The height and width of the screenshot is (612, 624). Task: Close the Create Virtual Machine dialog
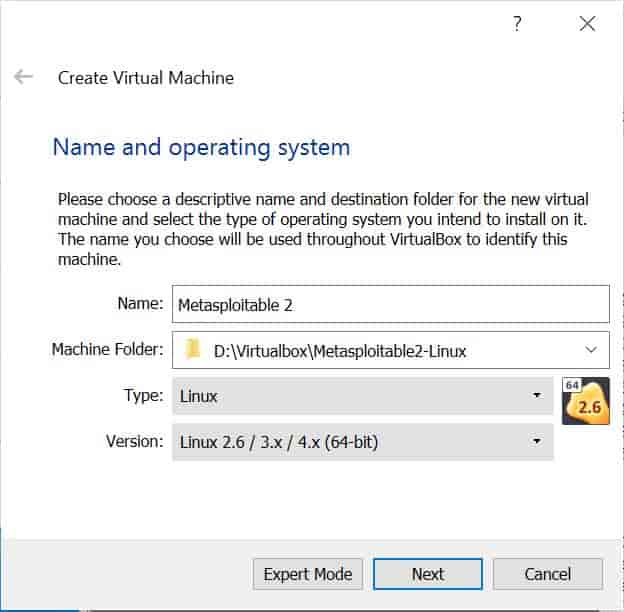587,23
